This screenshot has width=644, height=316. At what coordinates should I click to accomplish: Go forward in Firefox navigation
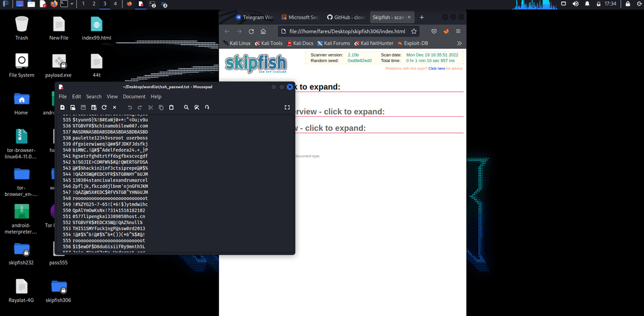239,31
